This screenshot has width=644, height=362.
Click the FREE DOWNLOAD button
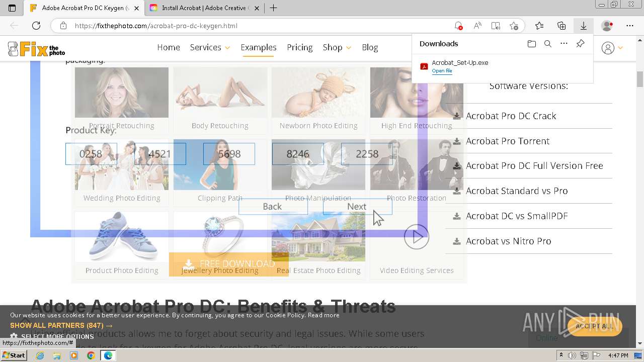[x=229, y=264]
